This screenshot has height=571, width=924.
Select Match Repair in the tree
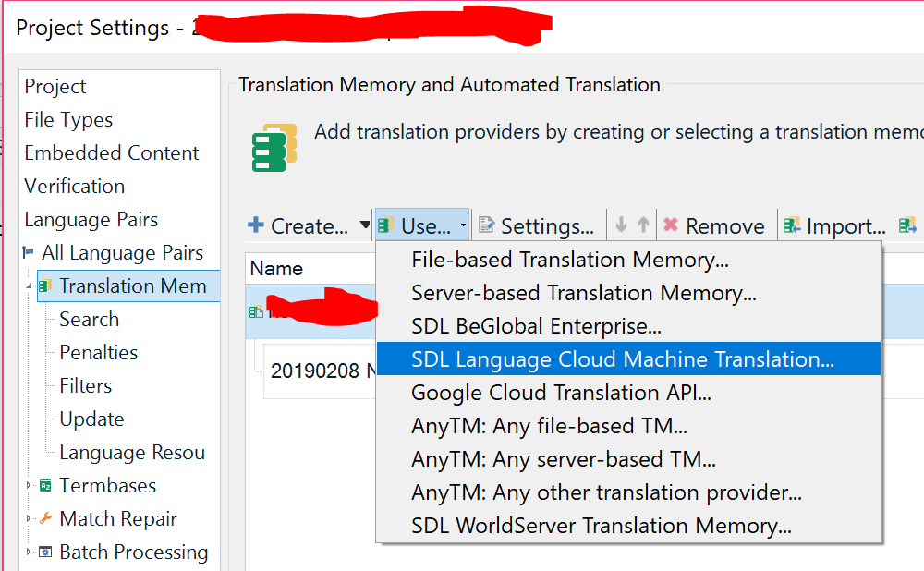pyautogui.click(x=118, y=519)
